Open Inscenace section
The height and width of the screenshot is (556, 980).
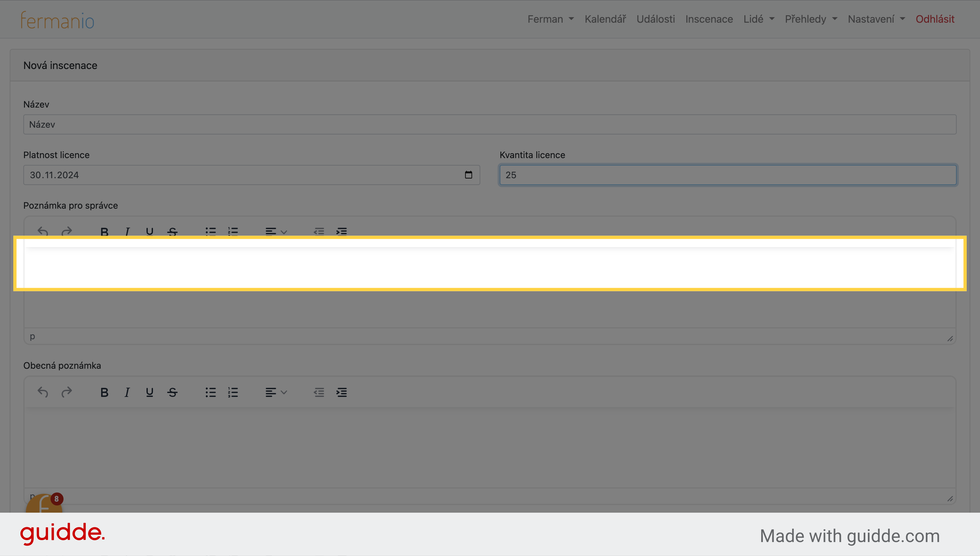coord(709,19)
